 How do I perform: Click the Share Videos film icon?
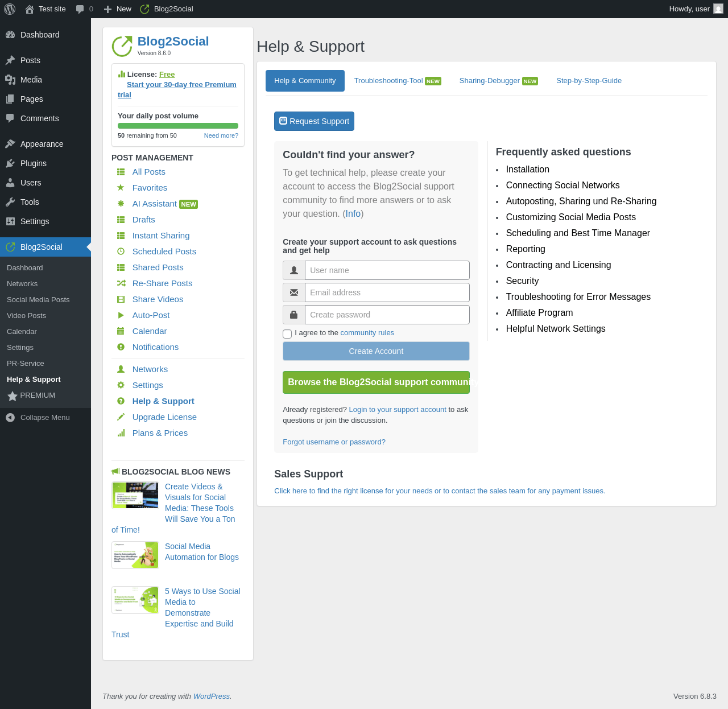(121, 299)
